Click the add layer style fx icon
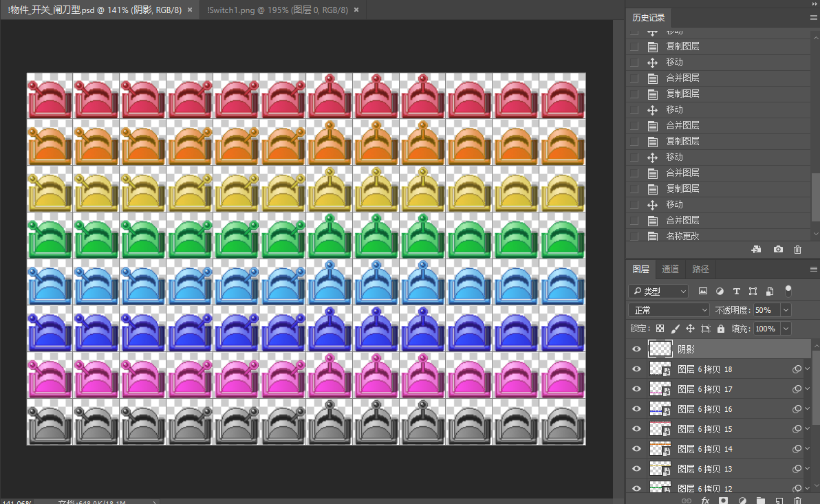 click(x=705, y=501)
